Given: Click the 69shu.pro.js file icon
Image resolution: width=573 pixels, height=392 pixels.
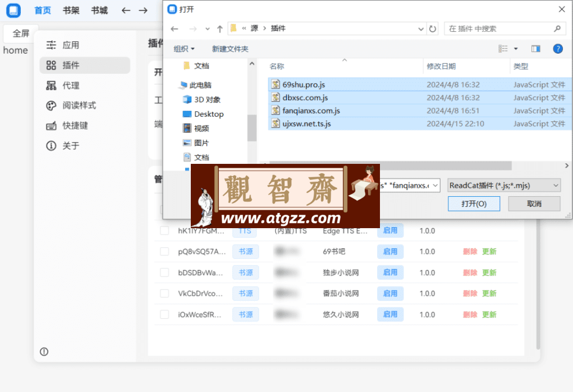Looking at the screenshot, I should coord(276,84).
